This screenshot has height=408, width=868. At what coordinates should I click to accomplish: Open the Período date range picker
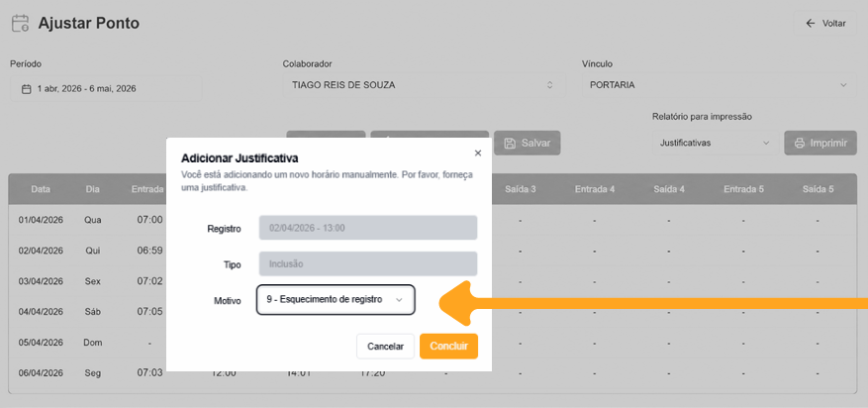click(x=106, y=88)
